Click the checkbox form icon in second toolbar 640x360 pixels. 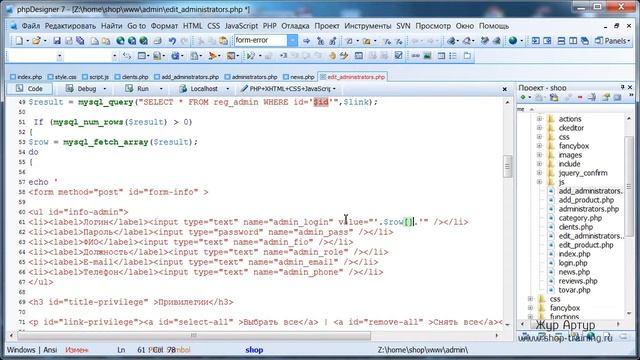click(x=398, y=56)
